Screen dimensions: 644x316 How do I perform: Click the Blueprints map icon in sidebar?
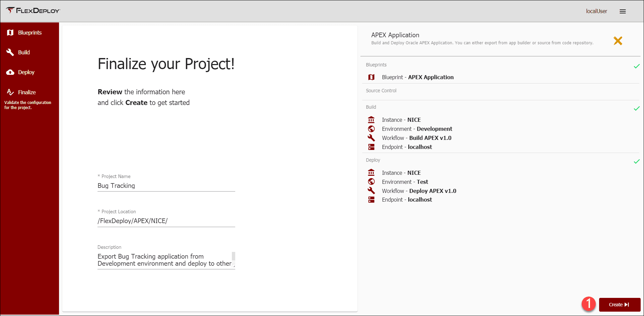[x=10, y=33]
